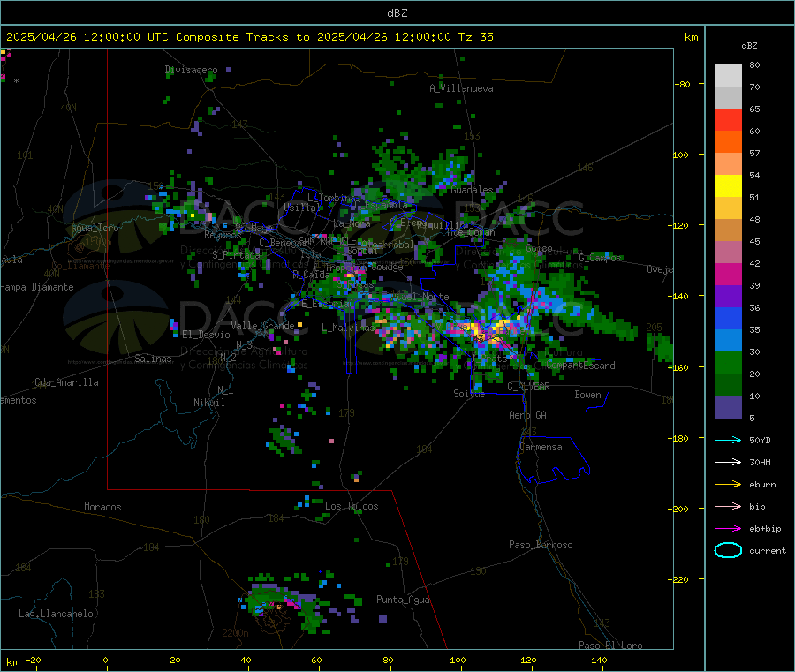This screenshot has width=795, height=672.
Task: Select the Carmensa label
Action: pyautogui.click(x=541, y=447)
